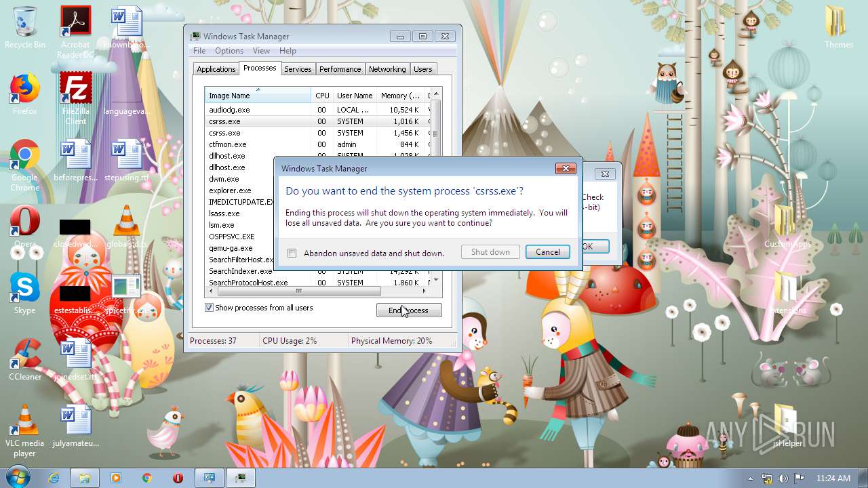Switch to the Applications tab
This screenshot has height=488, width=868.
tap(216, 69)
